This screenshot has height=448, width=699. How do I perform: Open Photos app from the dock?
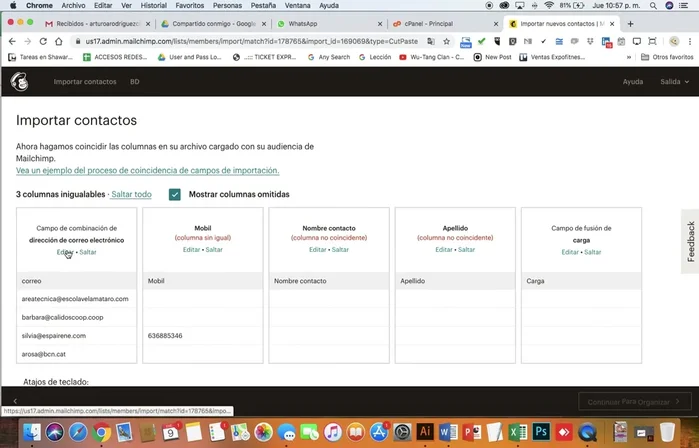tap(263, 432)
